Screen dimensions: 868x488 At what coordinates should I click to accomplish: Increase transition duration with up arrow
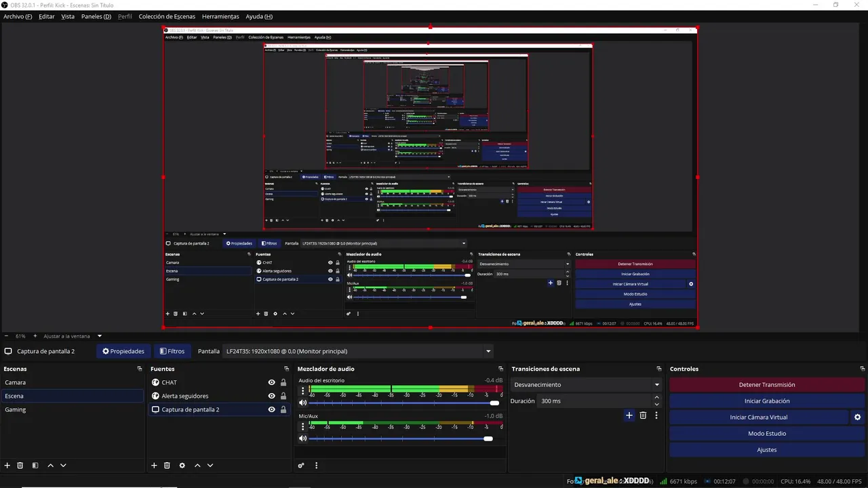point(656,398)
